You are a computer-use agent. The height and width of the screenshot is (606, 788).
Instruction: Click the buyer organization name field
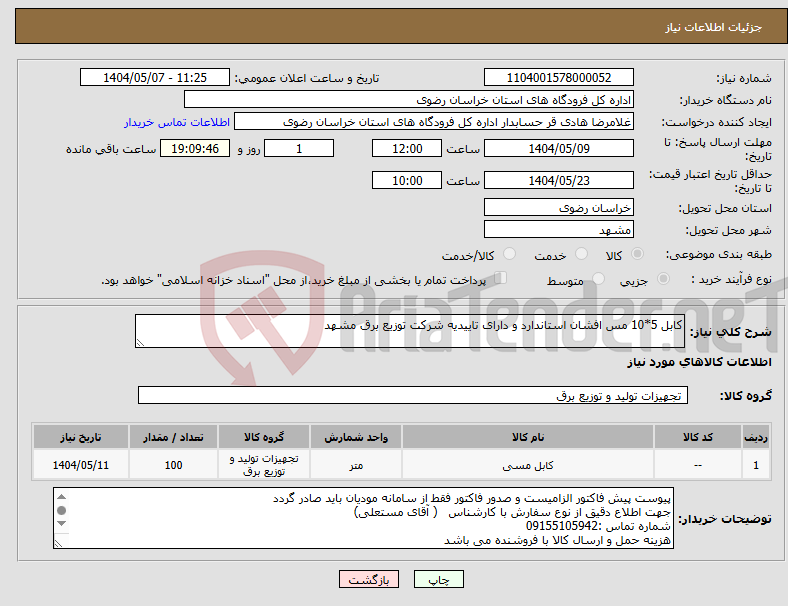(409, 99)
